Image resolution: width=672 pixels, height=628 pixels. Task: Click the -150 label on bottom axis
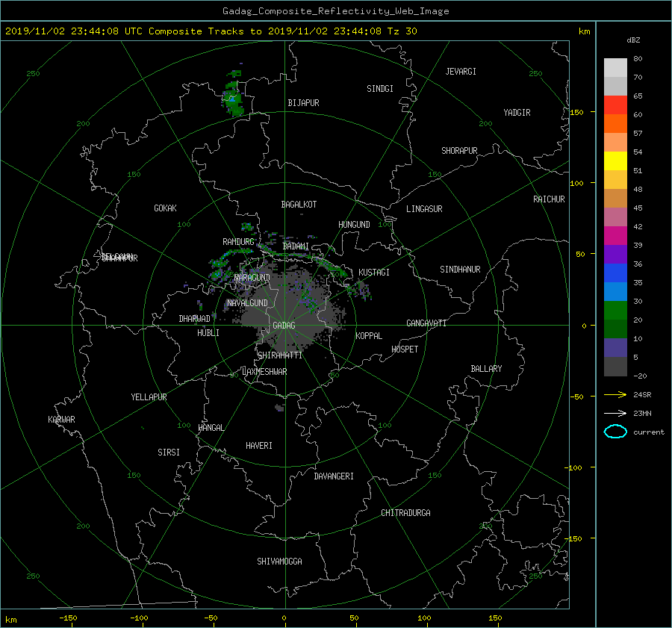click(68, 618)
